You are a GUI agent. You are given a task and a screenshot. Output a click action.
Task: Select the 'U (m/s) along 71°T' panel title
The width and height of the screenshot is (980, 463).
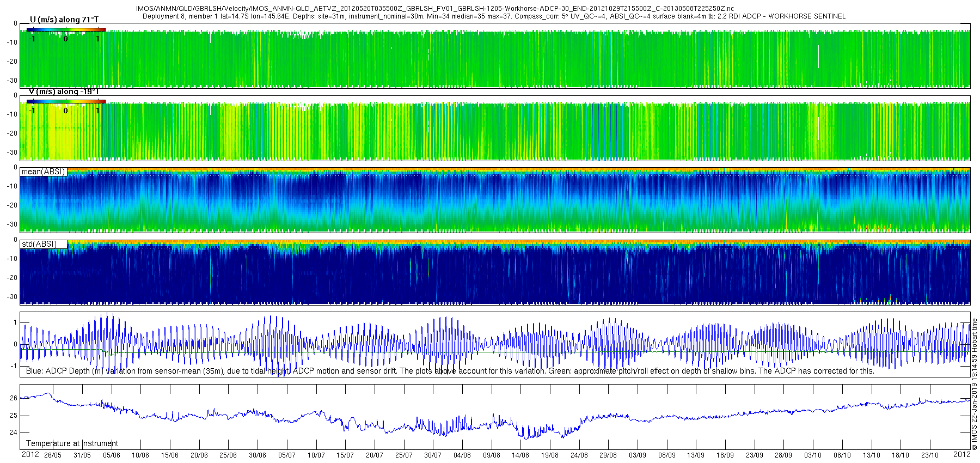coord(64,20)
